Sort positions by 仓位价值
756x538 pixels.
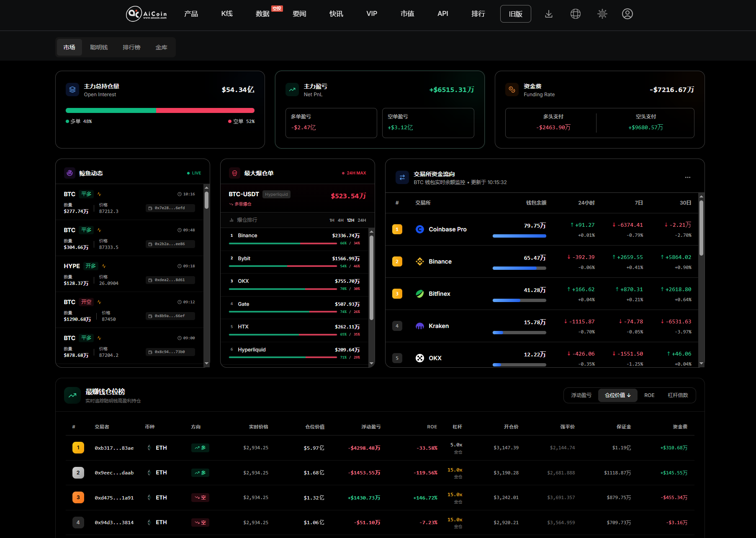(x=617, y=395)
